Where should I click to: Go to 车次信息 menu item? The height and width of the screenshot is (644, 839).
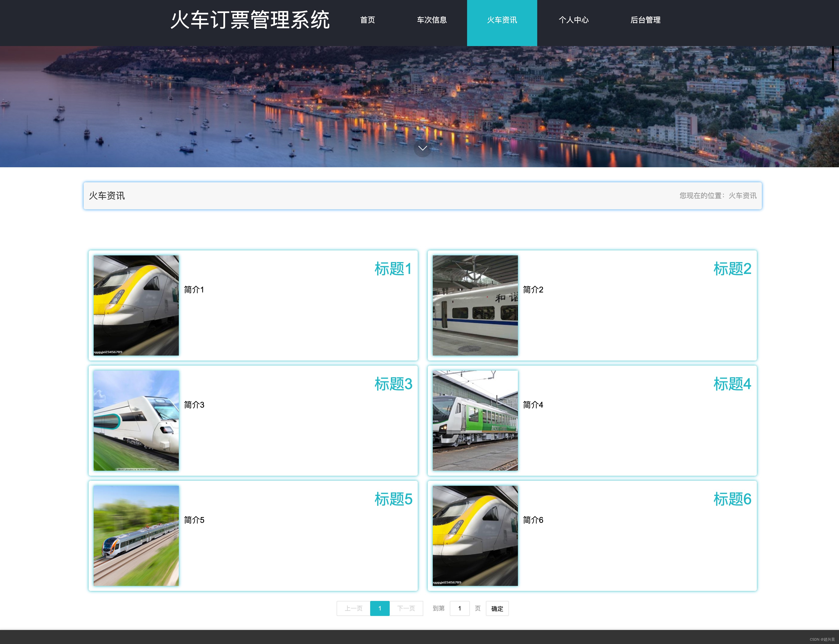(432, 20)
